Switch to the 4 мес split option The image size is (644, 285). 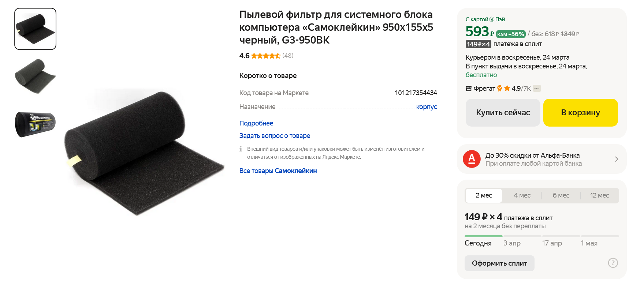tap(522, 195)
